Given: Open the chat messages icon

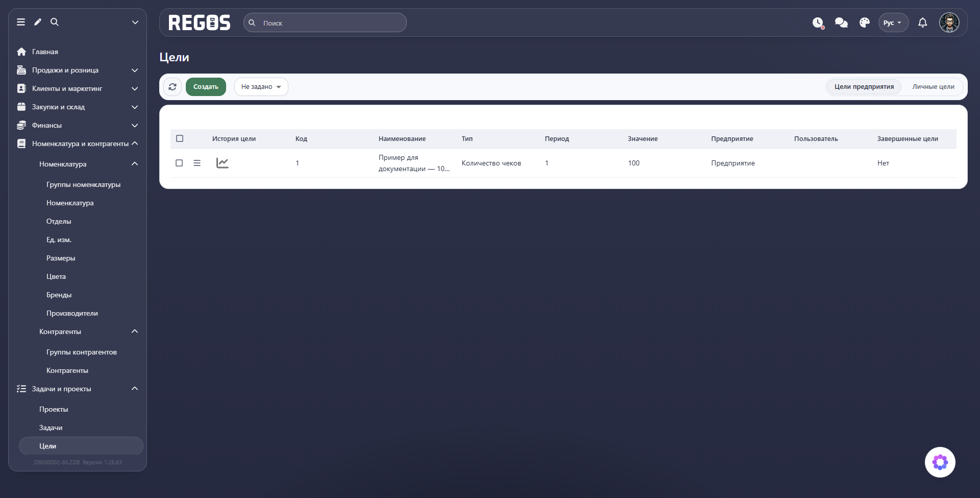Looking at the screenshot, I should click(x=841, y=22).
